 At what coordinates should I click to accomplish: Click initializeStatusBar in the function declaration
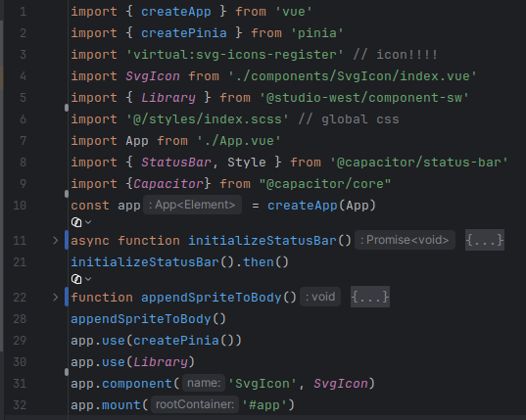tap(262, 241)
